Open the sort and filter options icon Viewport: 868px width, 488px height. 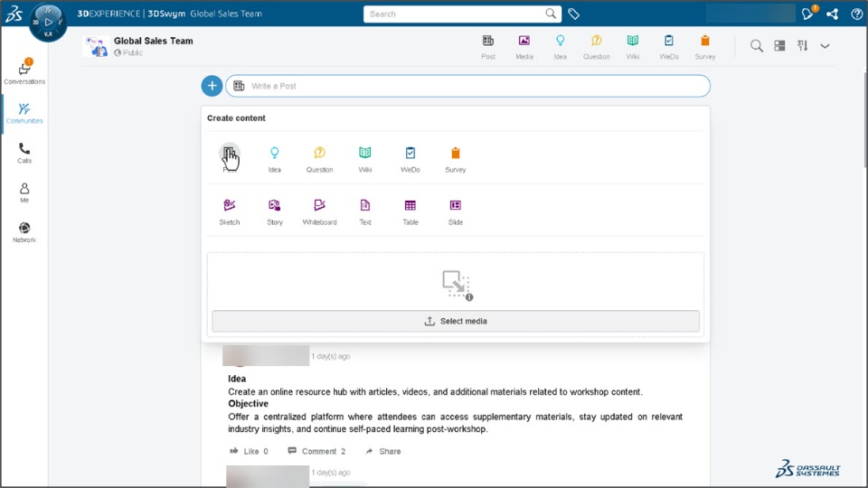802,45
